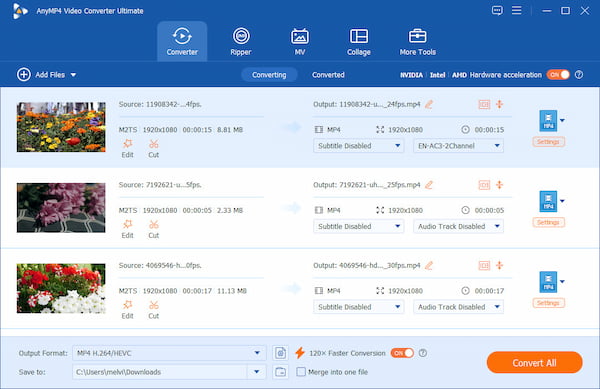The width and height of the screenshot is (600, 389).
Task: Open the Converter tab
Action: [182, 41]
